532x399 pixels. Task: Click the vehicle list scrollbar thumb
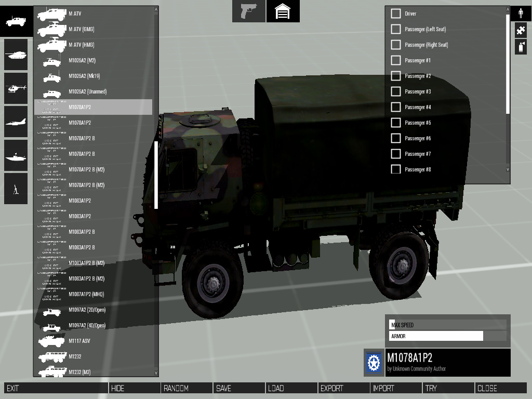tap(156, 174)
